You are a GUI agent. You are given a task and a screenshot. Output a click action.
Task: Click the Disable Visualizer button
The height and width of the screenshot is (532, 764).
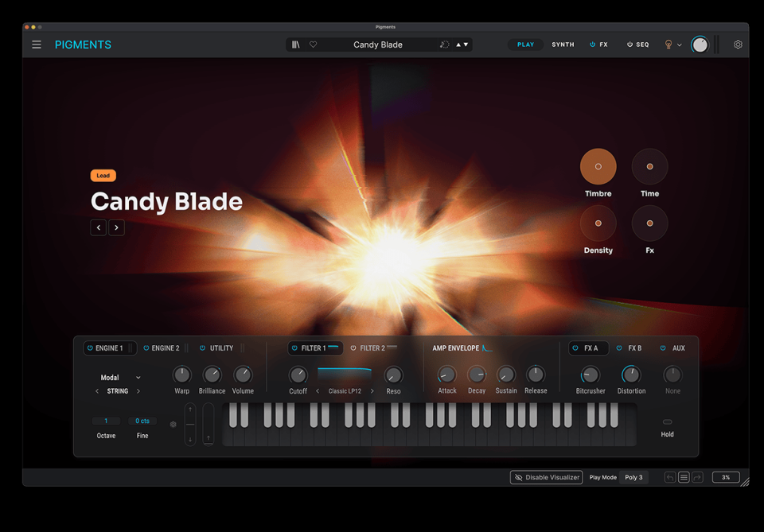[x=547, y=477]
